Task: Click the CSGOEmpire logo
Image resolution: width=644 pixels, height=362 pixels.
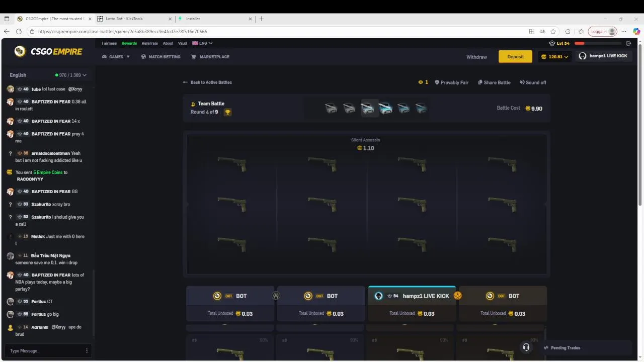Action: [x=48, y=51]
